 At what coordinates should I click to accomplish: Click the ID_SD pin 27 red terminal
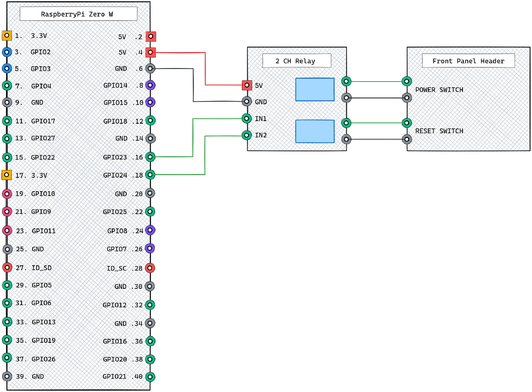7,267
